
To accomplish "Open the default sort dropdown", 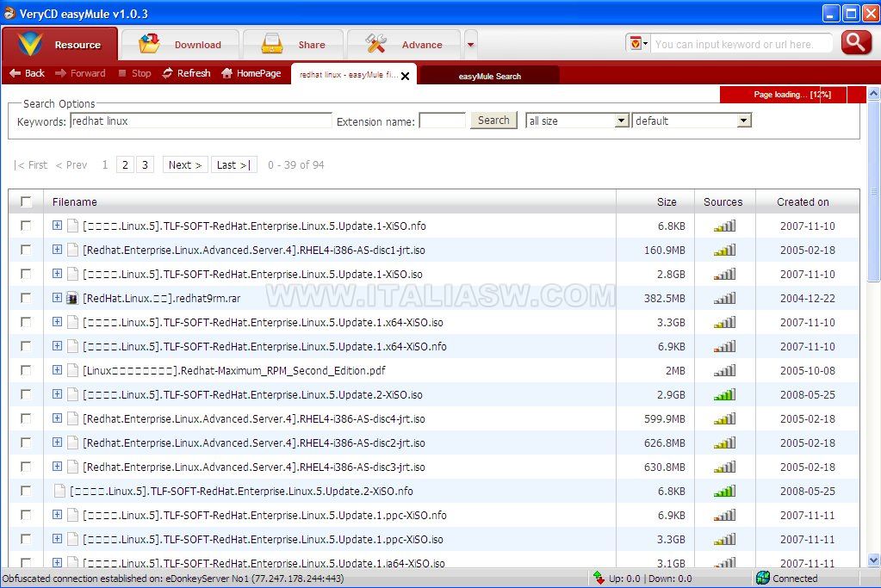I will 692,121.
